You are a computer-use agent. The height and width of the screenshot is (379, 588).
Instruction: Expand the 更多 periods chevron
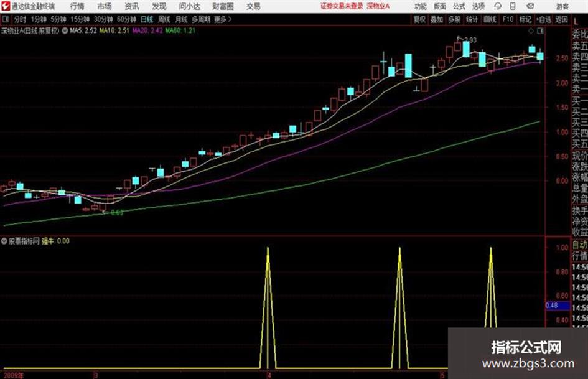[223, 19]
